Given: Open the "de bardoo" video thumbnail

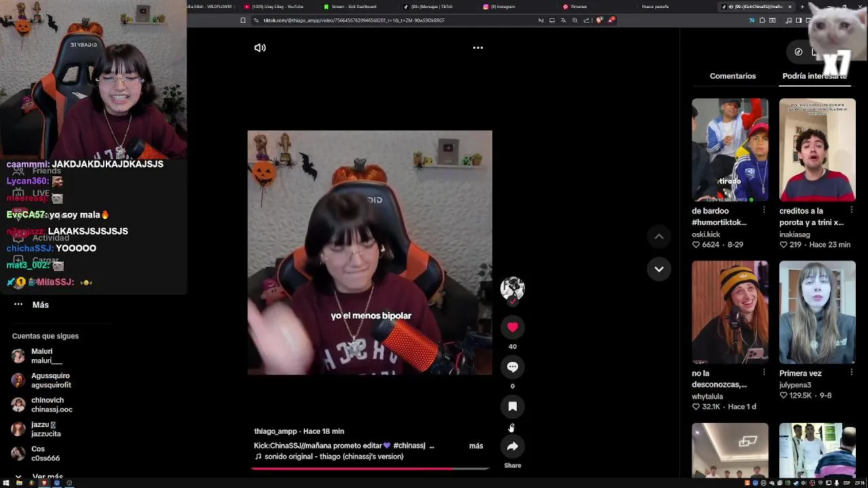Looking at the screenshot, I should click(x=730, y=150).
